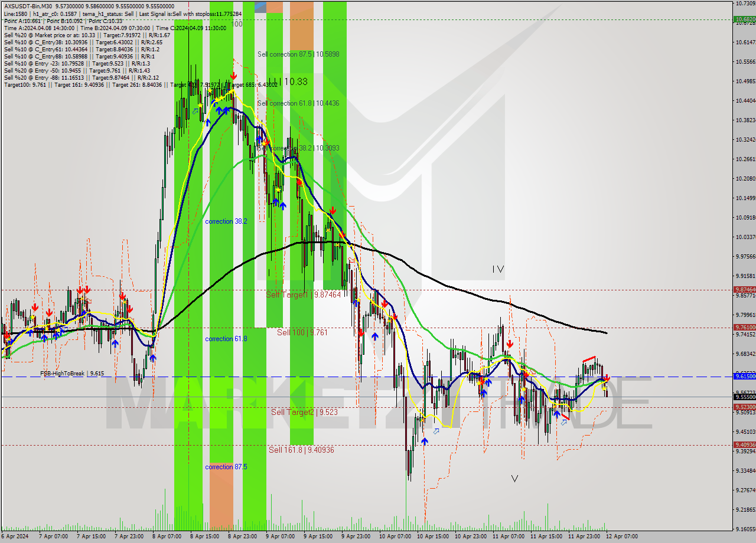Click the '8 Apr 07:00' time axis label

pos(167,537)
